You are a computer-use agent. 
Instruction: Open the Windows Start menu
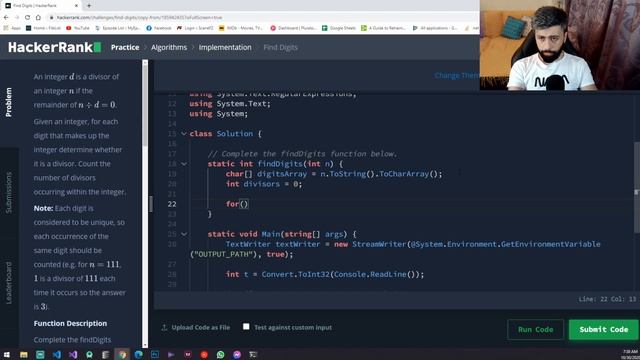7,355
